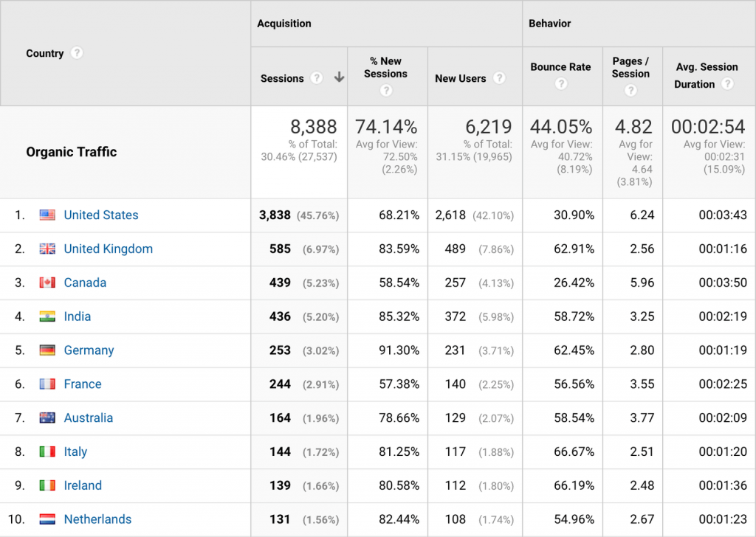The image size is (756, 537).
Task: Select total new users value 6,219
Action: (x=489, y=127)
